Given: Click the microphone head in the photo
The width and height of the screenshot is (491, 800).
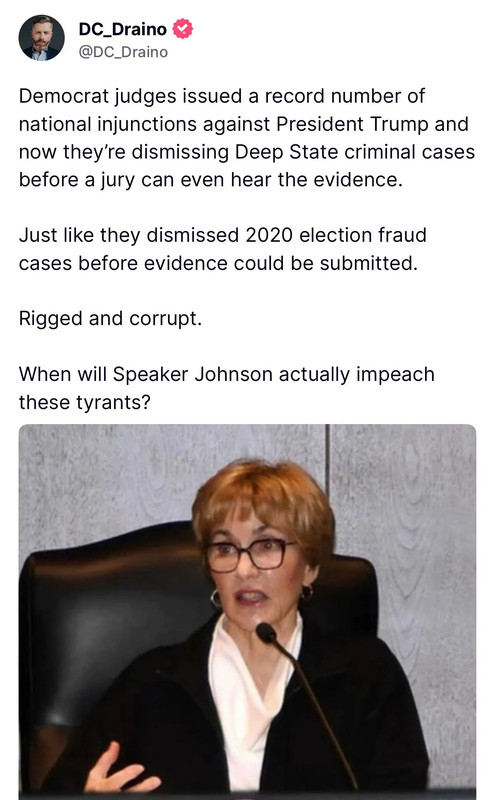Looking at the screenshot, I should [x=266, y=633].
